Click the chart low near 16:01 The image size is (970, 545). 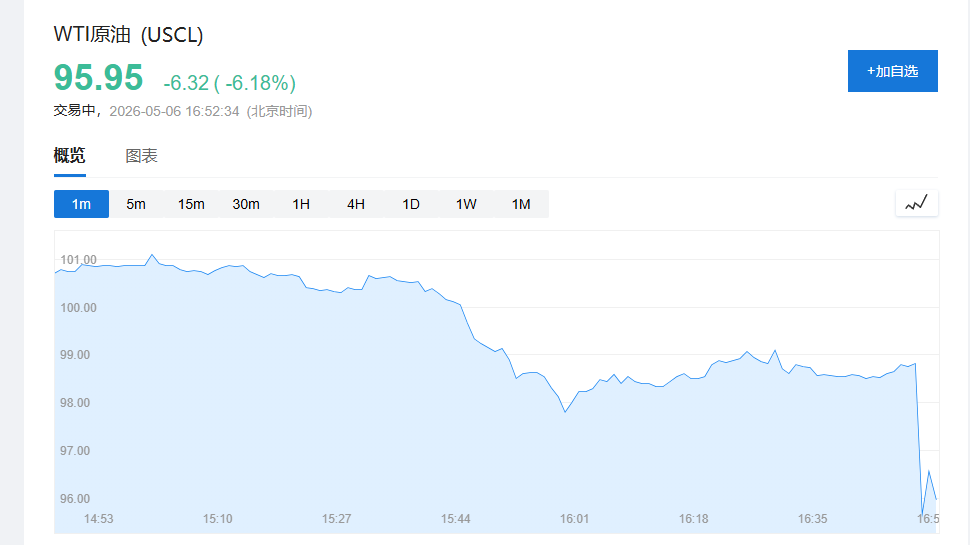[565, 411]
